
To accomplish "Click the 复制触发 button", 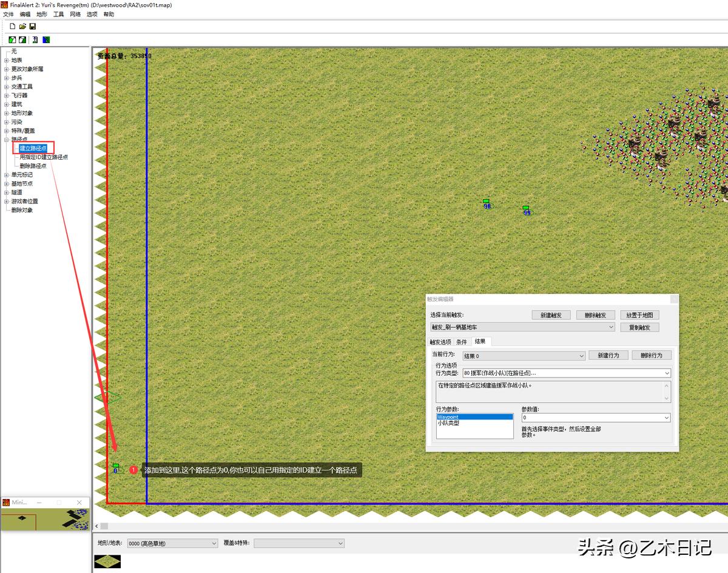I will pyautogui.click(x=639, y=327).
